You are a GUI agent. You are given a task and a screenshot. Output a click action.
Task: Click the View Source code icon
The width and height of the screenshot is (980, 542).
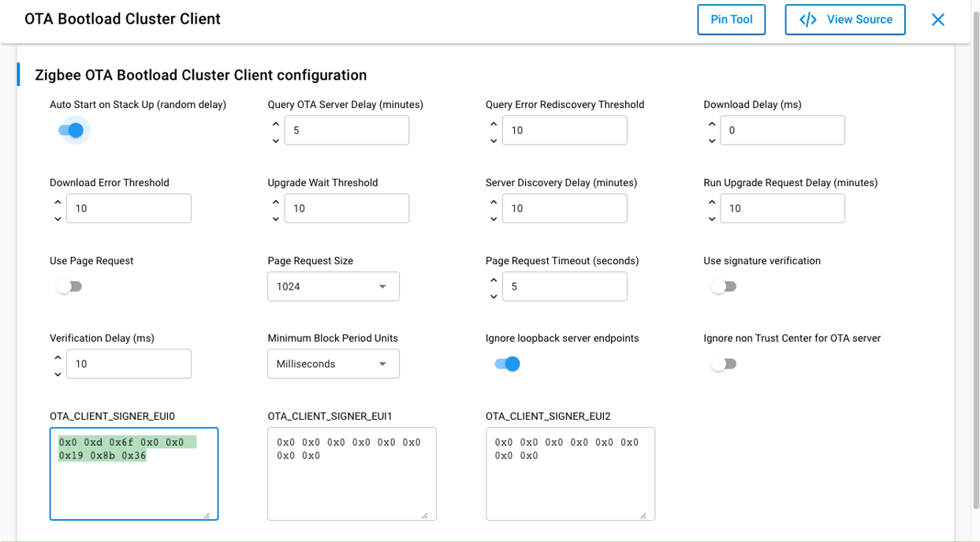tap(807, 19)
